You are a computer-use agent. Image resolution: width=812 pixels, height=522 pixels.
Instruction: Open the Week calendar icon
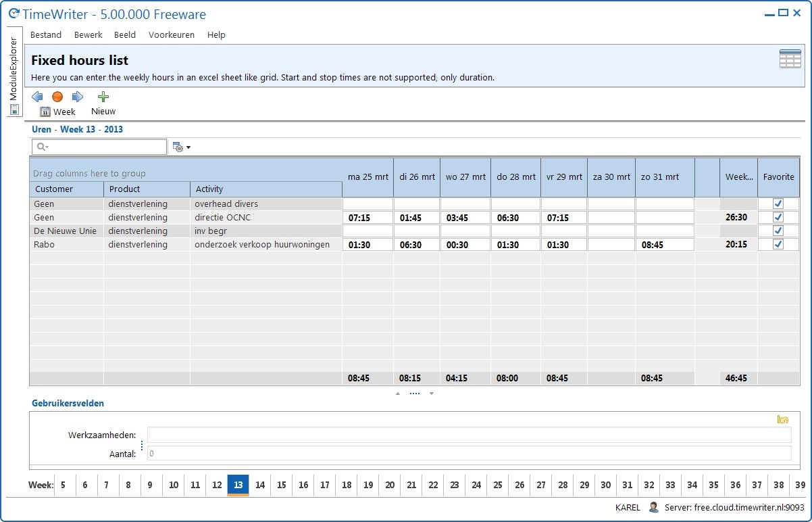pyautogui.click(x=45, y=112)
